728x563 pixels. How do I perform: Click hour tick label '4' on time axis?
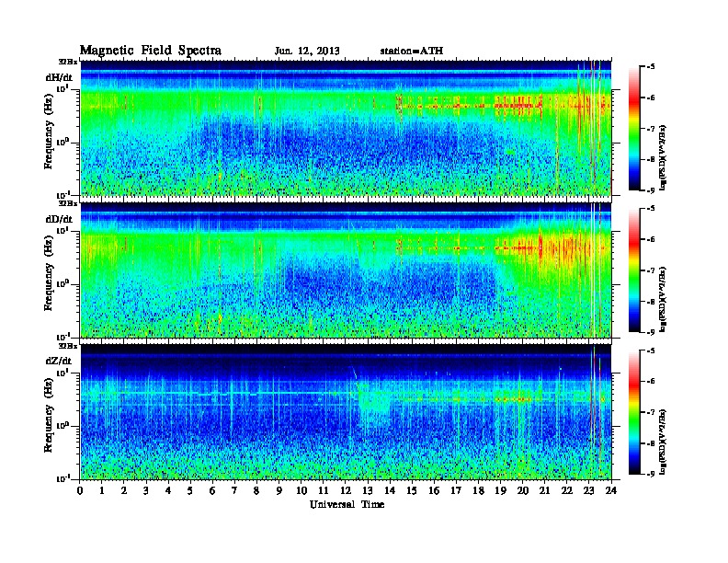pyautogui.click(x=168, y=491)
